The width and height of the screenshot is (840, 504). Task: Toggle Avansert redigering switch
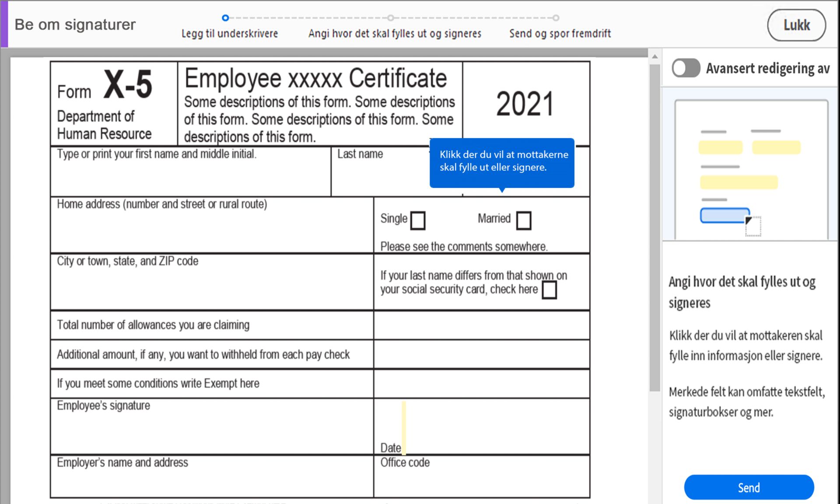[686, 68]
